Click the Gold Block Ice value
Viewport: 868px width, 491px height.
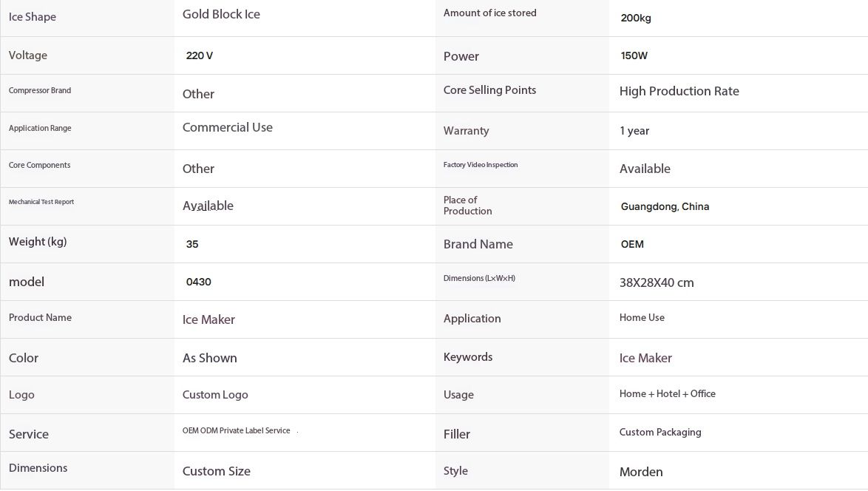coord(221,14)
